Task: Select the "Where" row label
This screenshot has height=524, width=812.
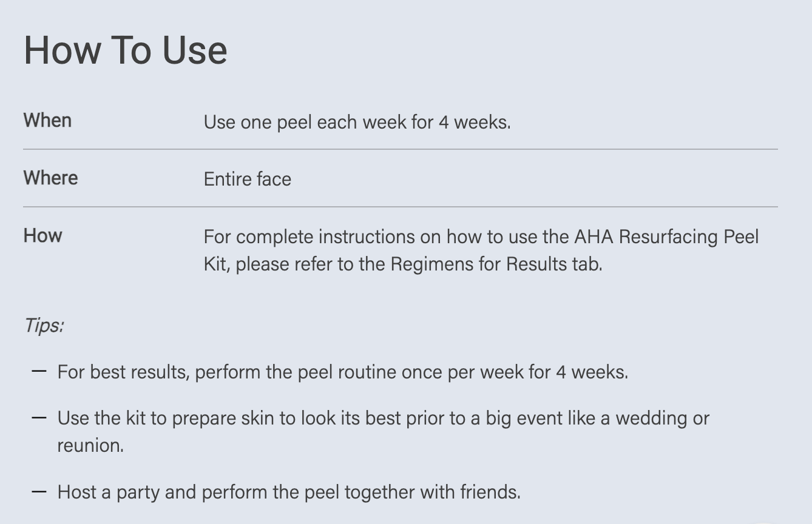Action: pyautogui.click(x=50, y=178)
